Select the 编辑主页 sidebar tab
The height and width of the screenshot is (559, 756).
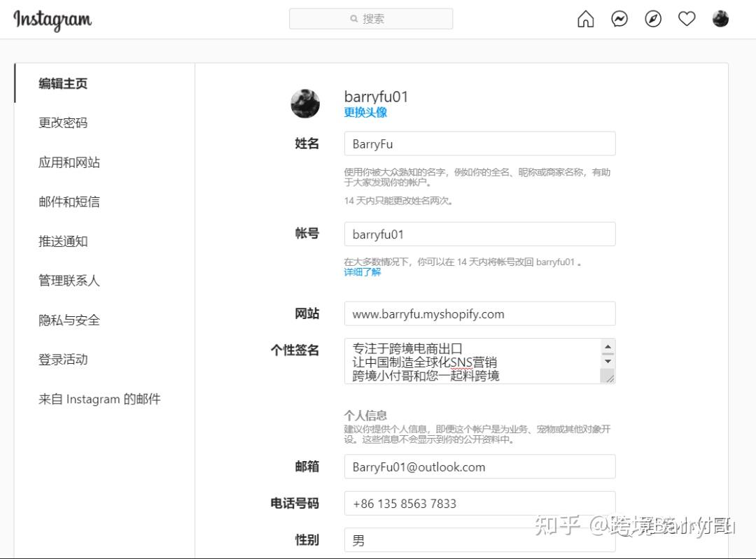pyautogui.click(x=63, y=83)
